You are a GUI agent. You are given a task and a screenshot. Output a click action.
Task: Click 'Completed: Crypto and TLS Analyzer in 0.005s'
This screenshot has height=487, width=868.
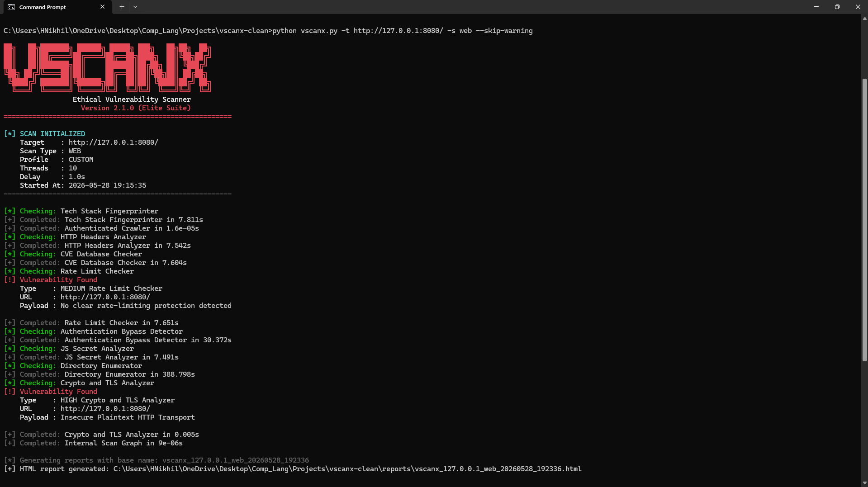pos(101,435)
